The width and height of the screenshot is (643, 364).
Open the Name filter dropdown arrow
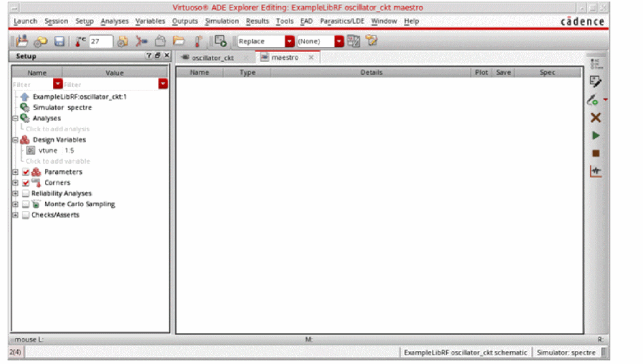[x=58, y=84]
